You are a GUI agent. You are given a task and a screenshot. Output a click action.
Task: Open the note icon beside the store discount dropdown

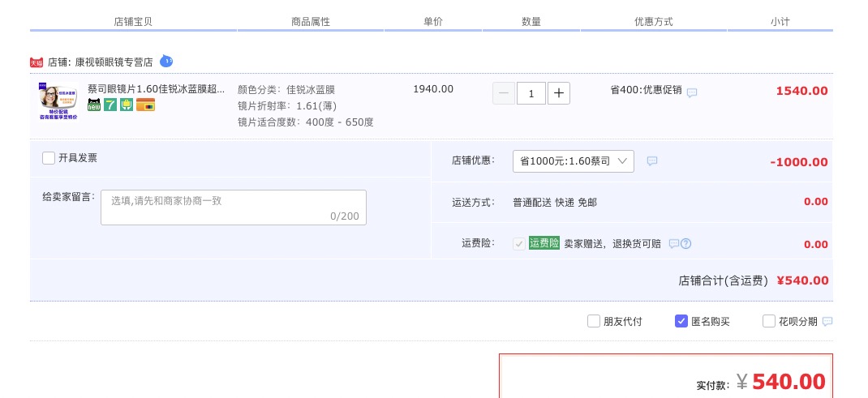click(652, 160)
